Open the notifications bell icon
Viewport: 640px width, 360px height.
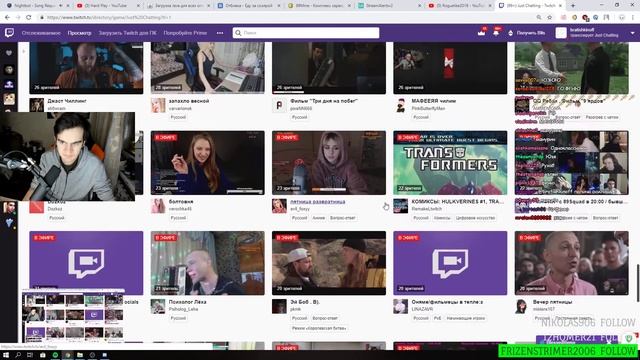click(496, 33)
